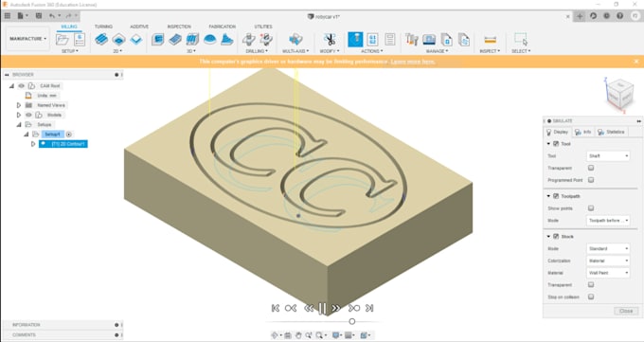Click the Post Process icon
This screenshot has height=342, width=644.
pyautogui.click(x=372, y=40)
